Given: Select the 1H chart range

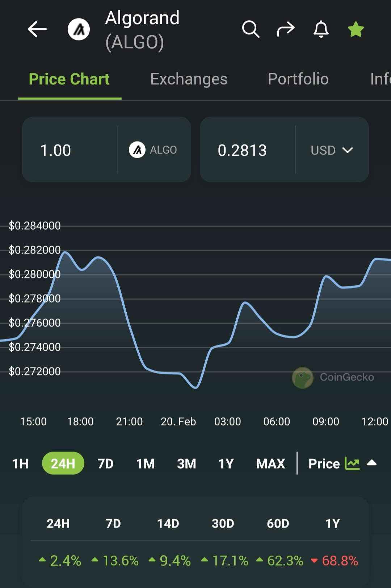Looking at the screenshot, I should click(20, 464).
